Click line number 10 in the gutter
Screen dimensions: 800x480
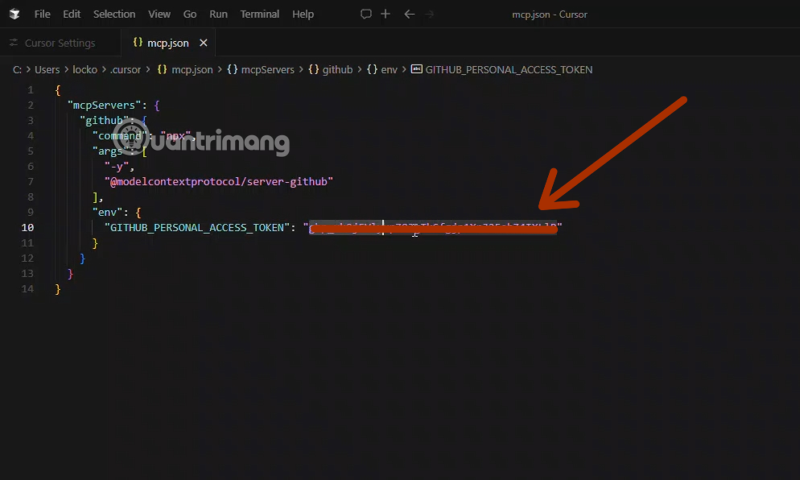coord(27,227)
